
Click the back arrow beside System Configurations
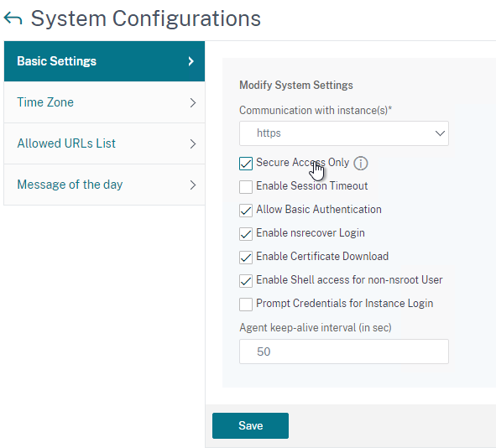pos(13,18)
